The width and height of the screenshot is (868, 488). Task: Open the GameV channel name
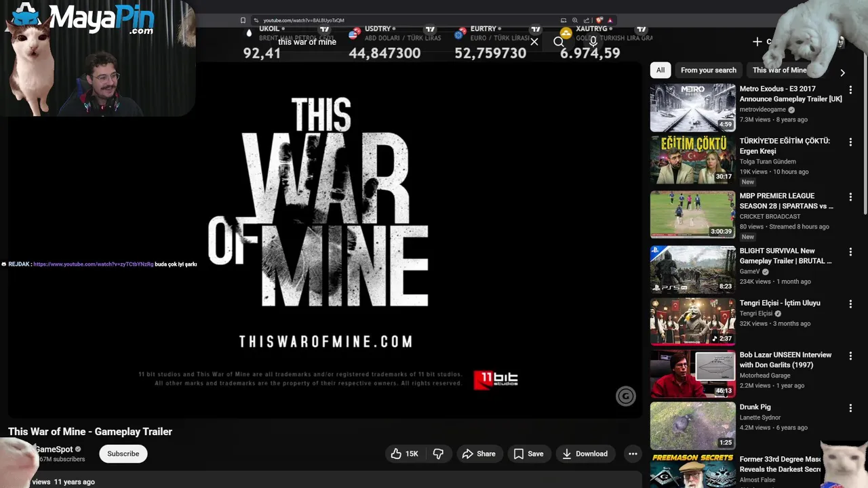tap(749, 272)
